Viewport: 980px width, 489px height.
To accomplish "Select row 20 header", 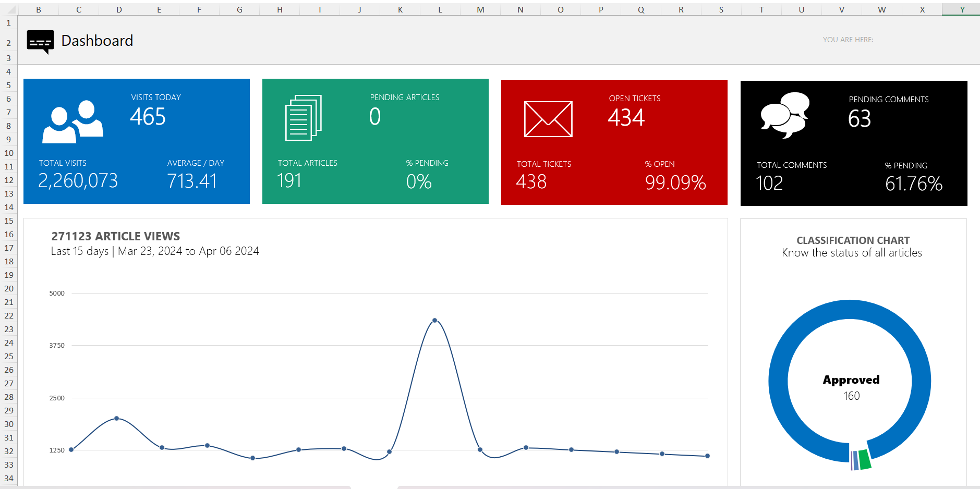I will click(x=8, y=288).
